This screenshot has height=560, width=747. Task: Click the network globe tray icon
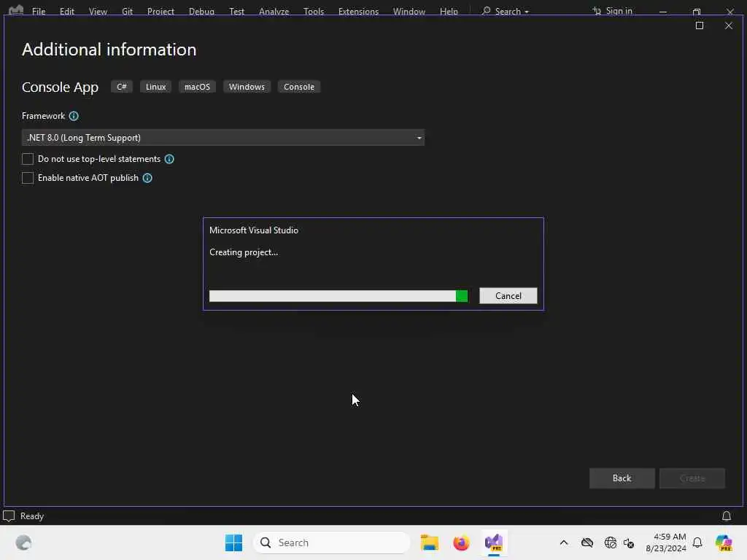coord(611,542)
